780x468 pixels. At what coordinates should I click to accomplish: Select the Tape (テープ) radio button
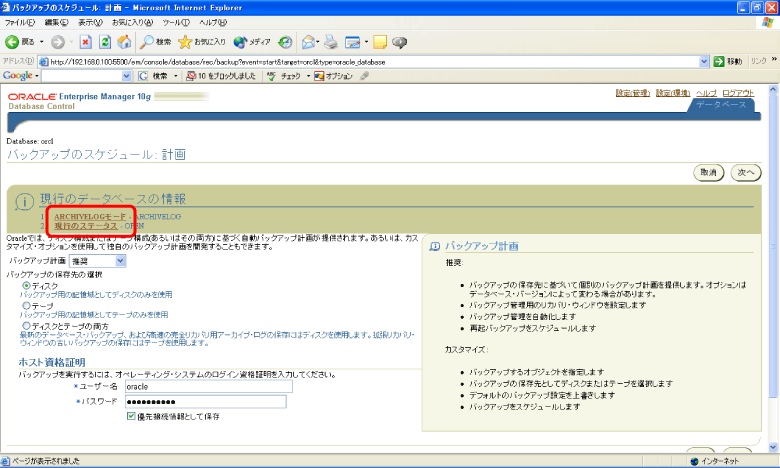click(26, 306)
